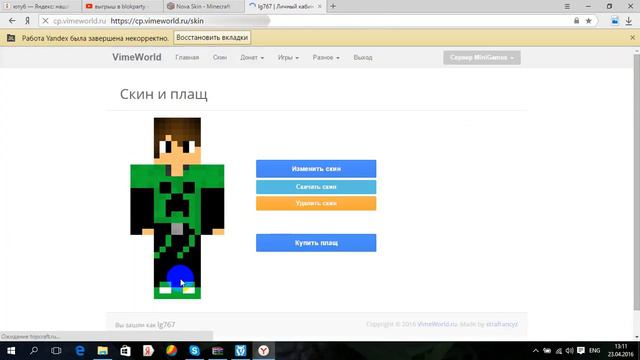Open the network icon in tray
The height and width of the screenshot is (360, 640).
pyautogui.click(x=559, y=351)
